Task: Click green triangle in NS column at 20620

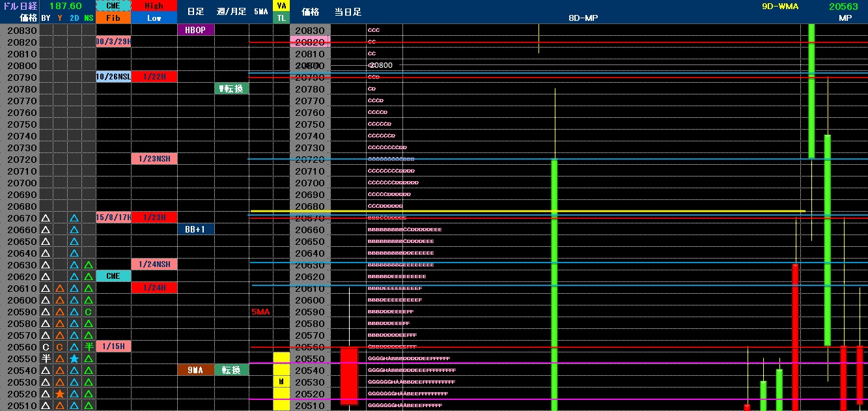Action: [x=89, y=276]
